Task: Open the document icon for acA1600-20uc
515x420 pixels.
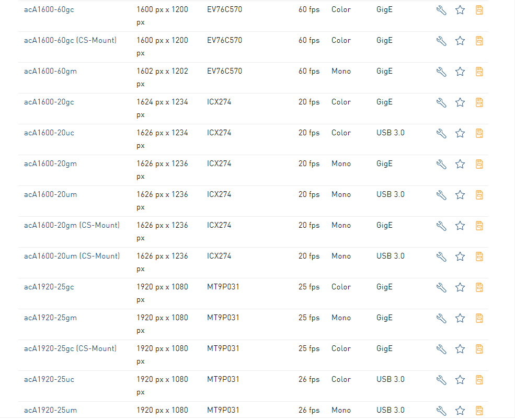Action: (479, 133)
